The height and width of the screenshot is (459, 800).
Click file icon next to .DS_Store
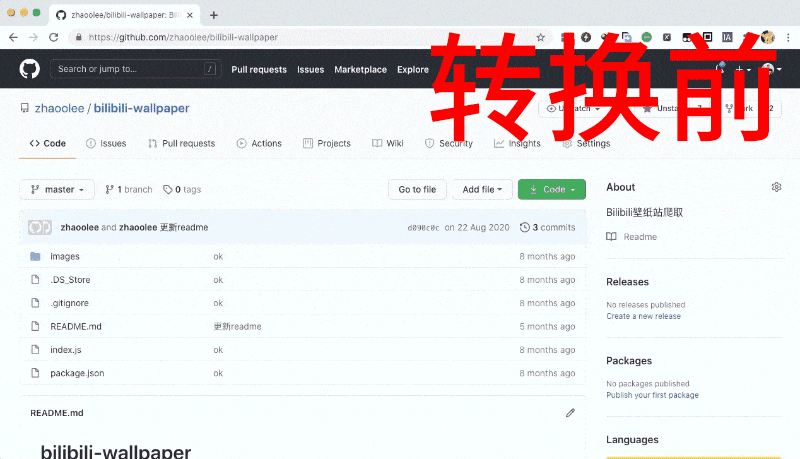pos(35,279)
